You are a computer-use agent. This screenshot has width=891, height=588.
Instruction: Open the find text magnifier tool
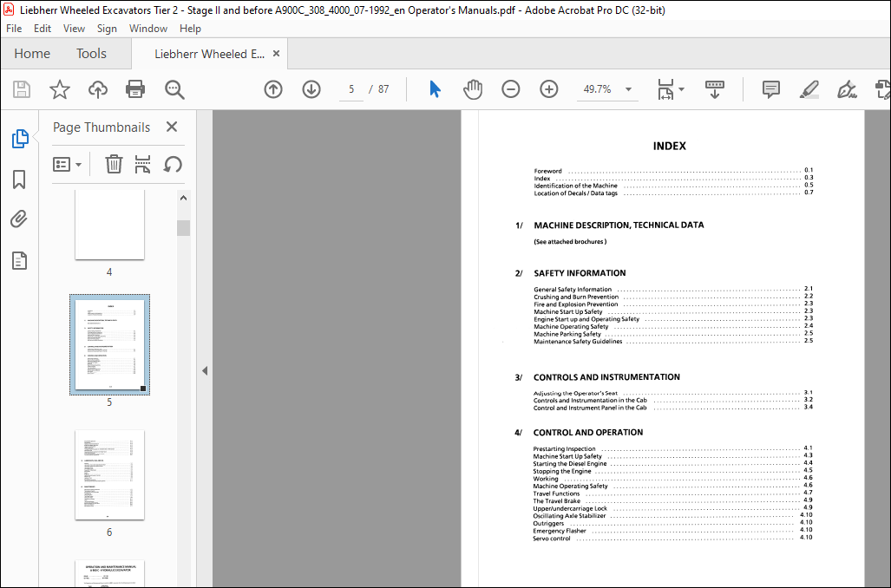pyautogui.click(x=174, y=89)
